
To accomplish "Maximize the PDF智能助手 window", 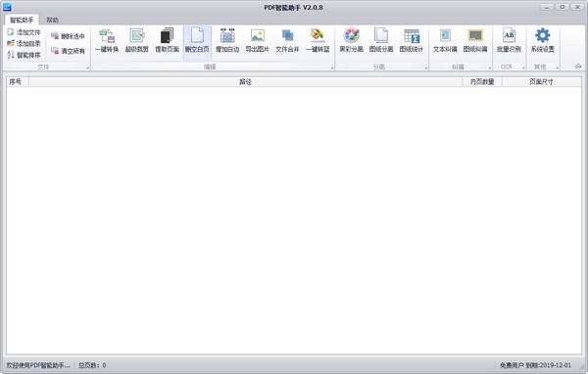I will pos(563,7).
